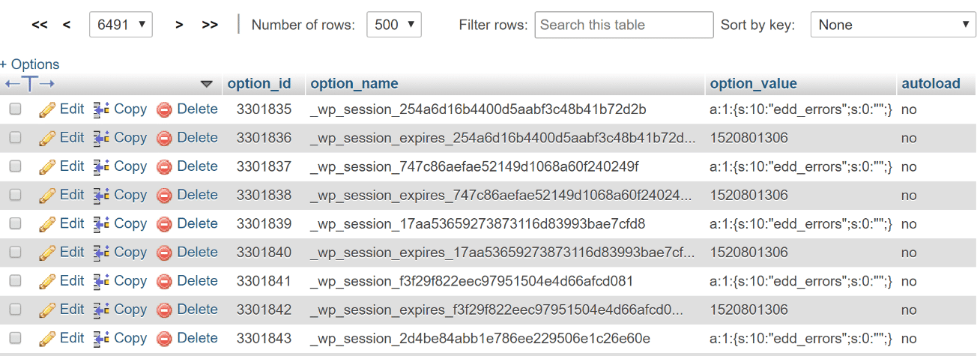The width and height of the screenshot is (980, 356).
Task: Check the checkbox for row 3301835
Action: (15, 109)
